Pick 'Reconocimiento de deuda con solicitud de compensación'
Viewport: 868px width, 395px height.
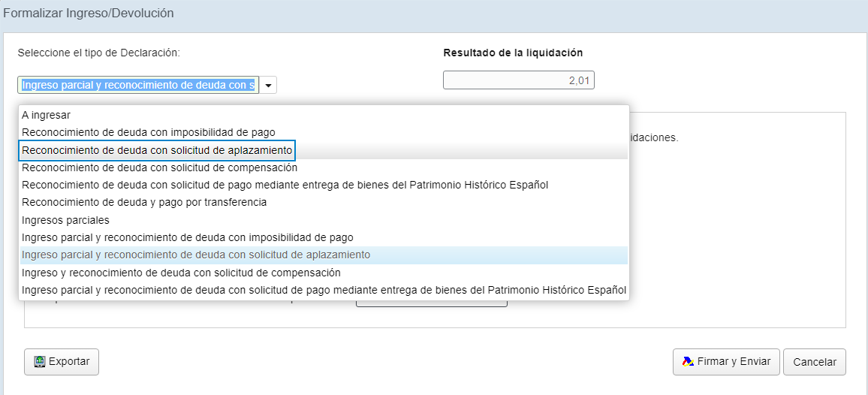tap(324, 167)
